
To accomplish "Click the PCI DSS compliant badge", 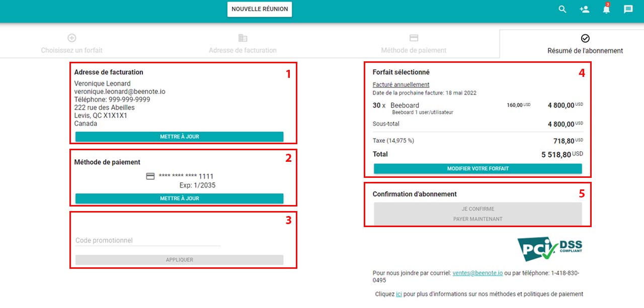I will pos(549,249).
